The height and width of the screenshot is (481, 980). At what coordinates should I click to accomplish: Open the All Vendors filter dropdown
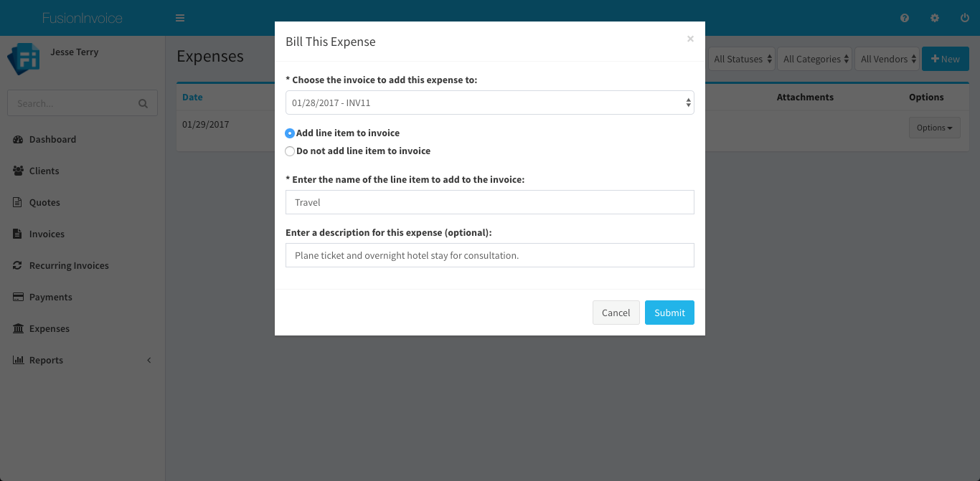coord(888,59)
